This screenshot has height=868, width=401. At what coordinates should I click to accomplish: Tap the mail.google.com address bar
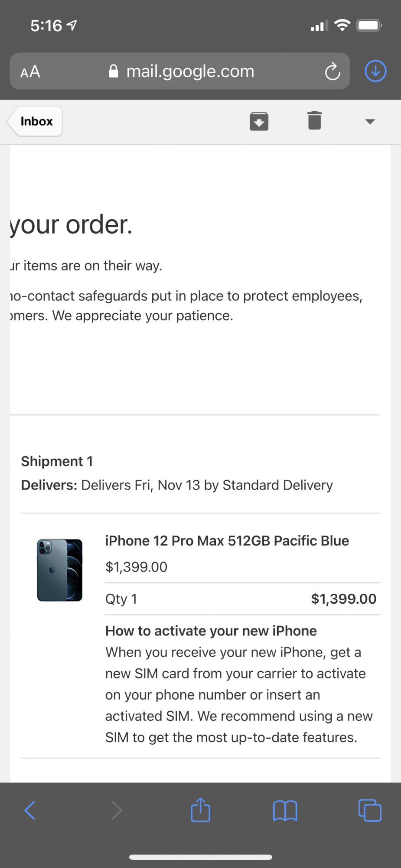click(x=190, y=72)
